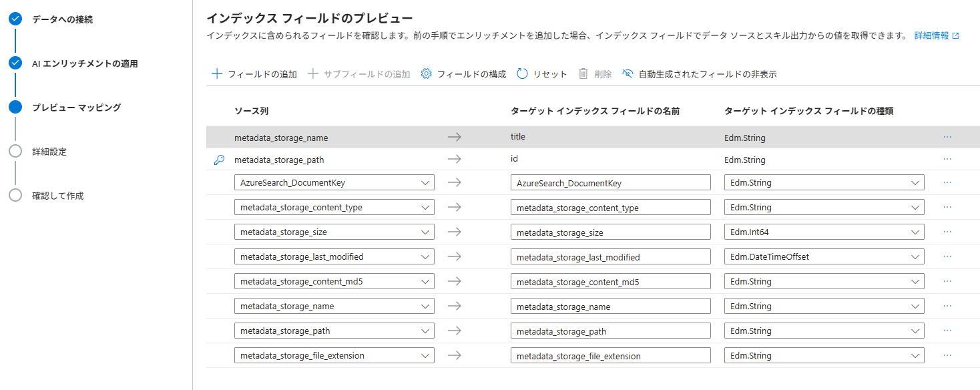Viewport: 980px width, 390px height.
Task: Select the 詳細設定 wizard step
Action: [49, 152]
